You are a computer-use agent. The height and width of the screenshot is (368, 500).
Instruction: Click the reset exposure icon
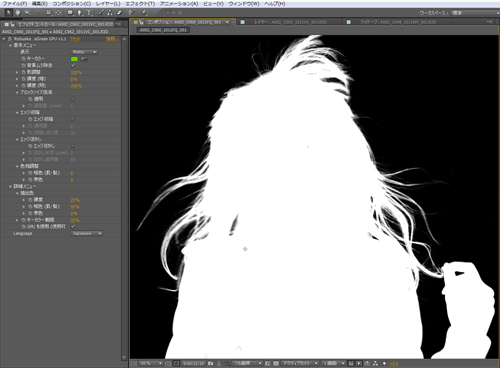pos(384,363)
